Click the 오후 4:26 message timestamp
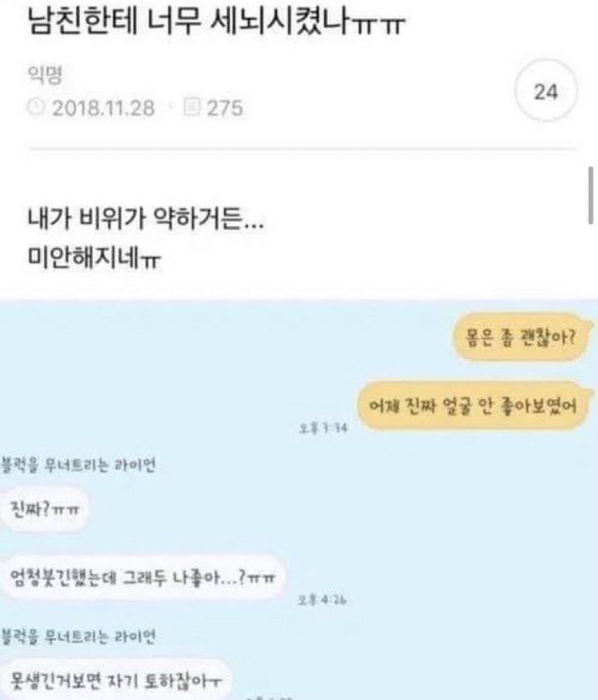 pyautogui.click(x=323, y=600)
